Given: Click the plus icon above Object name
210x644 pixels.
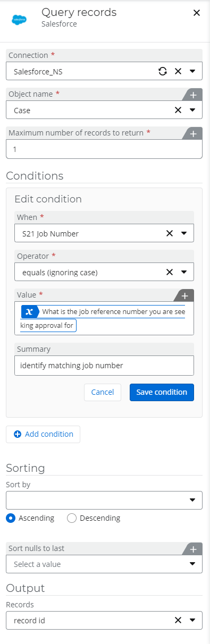Looking at the screenshot, I should click(193, 95).
